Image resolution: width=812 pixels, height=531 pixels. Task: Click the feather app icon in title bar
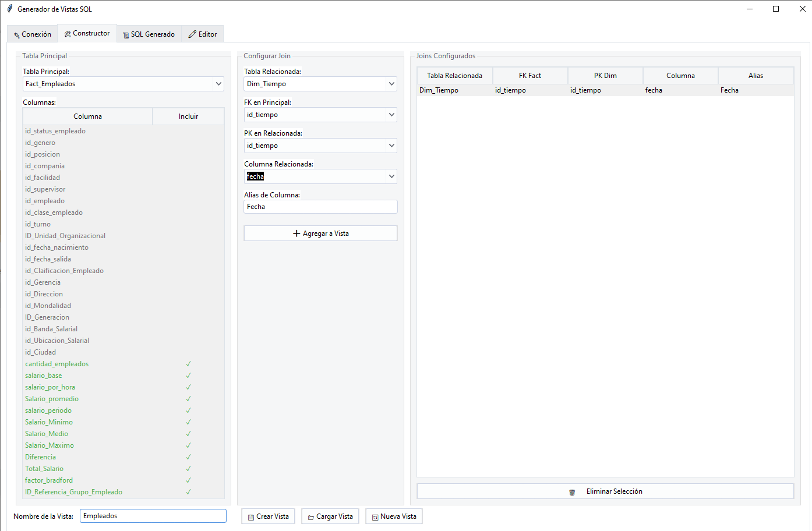pos(9,9)
